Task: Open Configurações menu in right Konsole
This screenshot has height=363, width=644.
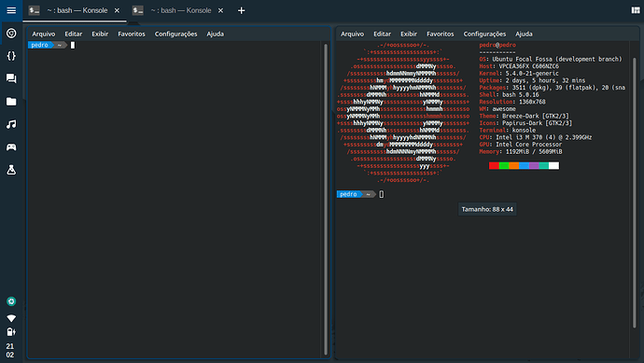Action: pos(484,35)
